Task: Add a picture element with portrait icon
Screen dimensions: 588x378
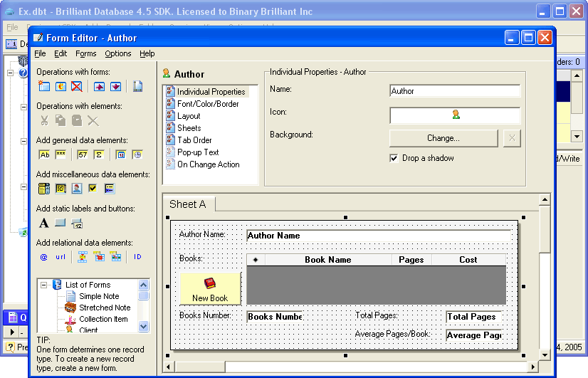Action: tap(77, 189)
